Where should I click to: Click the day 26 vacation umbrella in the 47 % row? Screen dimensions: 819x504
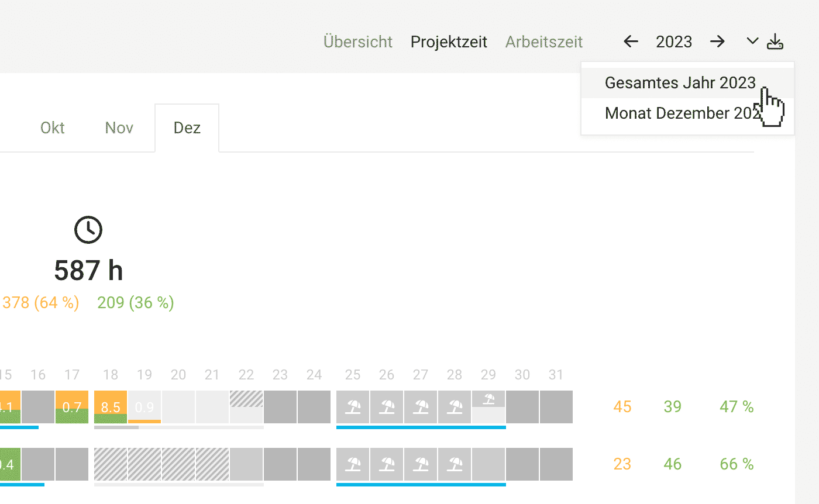pos(387,407)
